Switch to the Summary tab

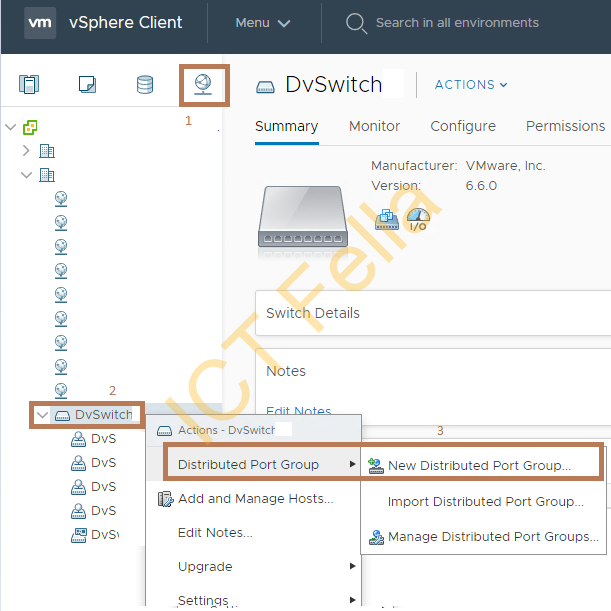[286, 126]
